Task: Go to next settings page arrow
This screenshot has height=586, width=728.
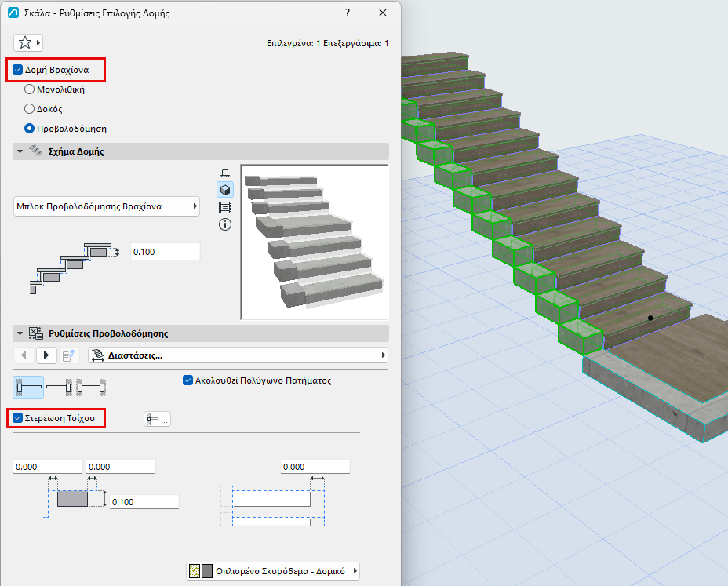Action: click(x=45, y=355)
